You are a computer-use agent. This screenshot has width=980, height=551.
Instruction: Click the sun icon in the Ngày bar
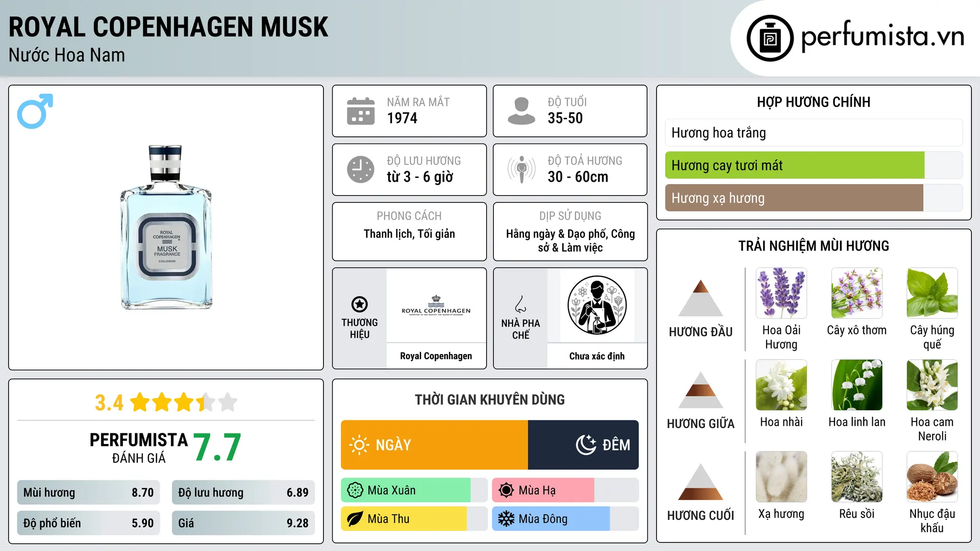[x=359, y=445]
